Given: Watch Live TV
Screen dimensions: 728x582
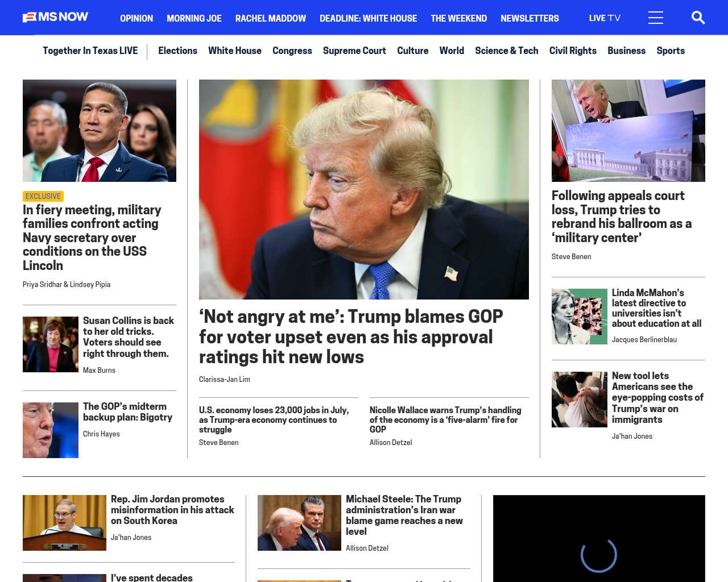Looking at the screenshot, I should pyautogui.click(x=605, y=18).
